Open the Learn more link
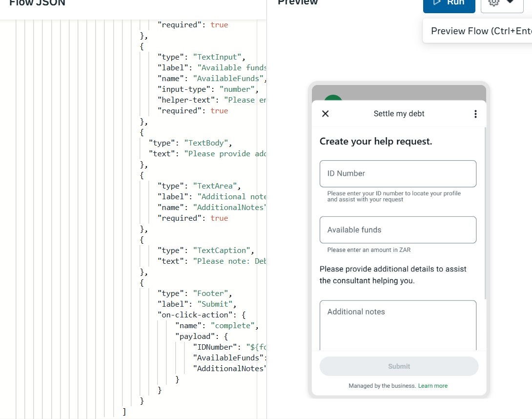 pos(432,386)
